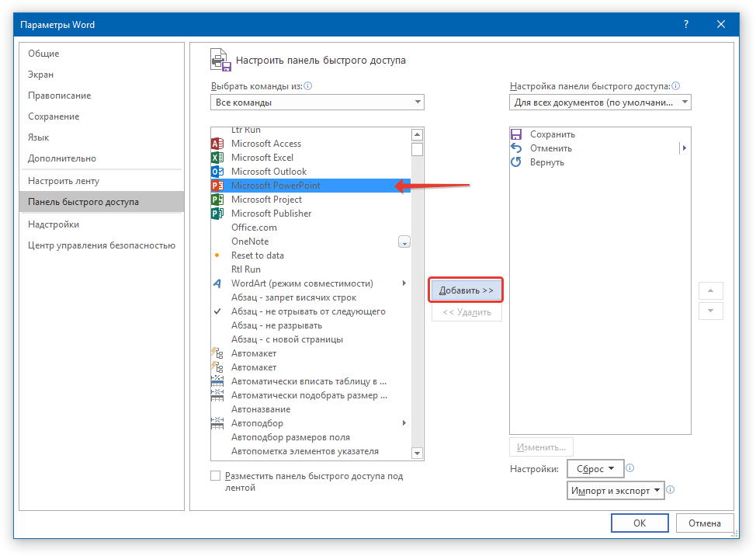The image size is (756, 556).
Task: Click the help question mark in title bar
Action: click(x=685, y=25)
